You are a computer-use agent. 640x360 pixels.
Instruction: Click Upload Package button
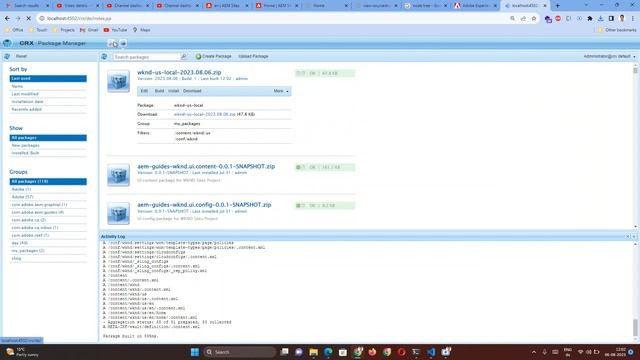(x=253, y=56)
